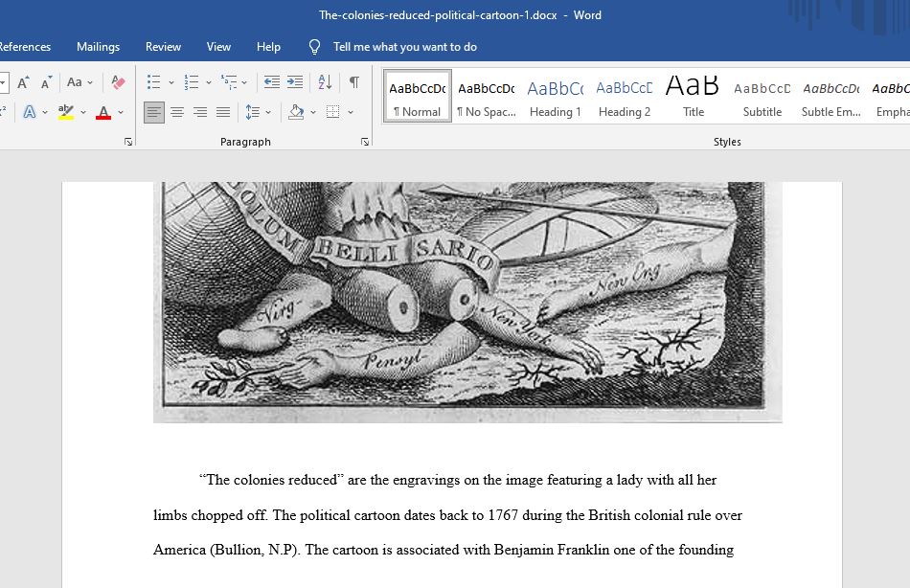Apply the No Spacing style

click(487, 97)
